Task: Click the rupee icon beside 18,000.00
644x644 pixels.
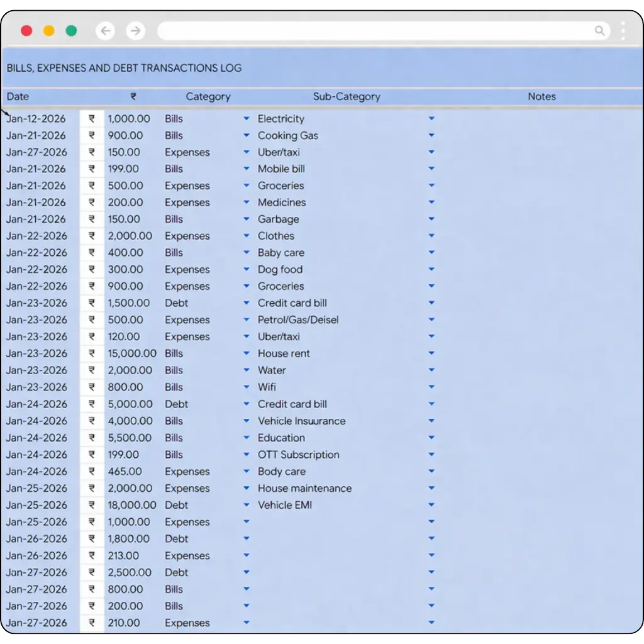Action: click(92, 505)
